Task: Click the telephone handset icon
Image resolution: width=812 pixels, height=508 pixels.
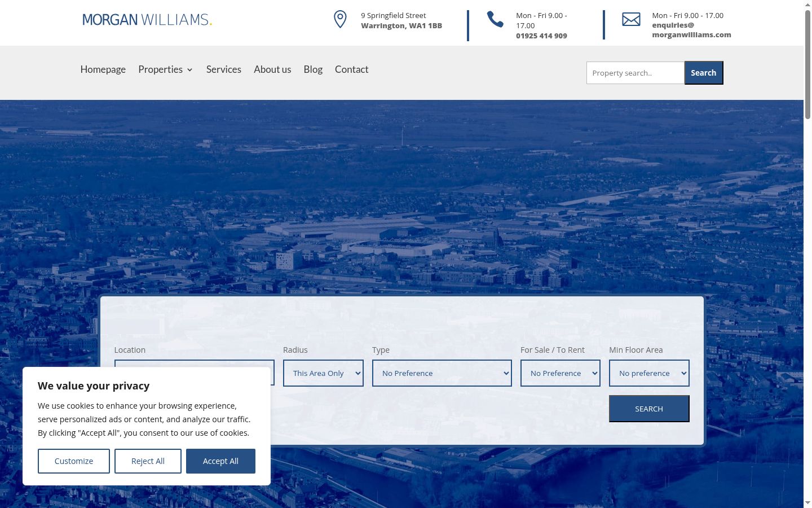Action: [x=495, y=19]
